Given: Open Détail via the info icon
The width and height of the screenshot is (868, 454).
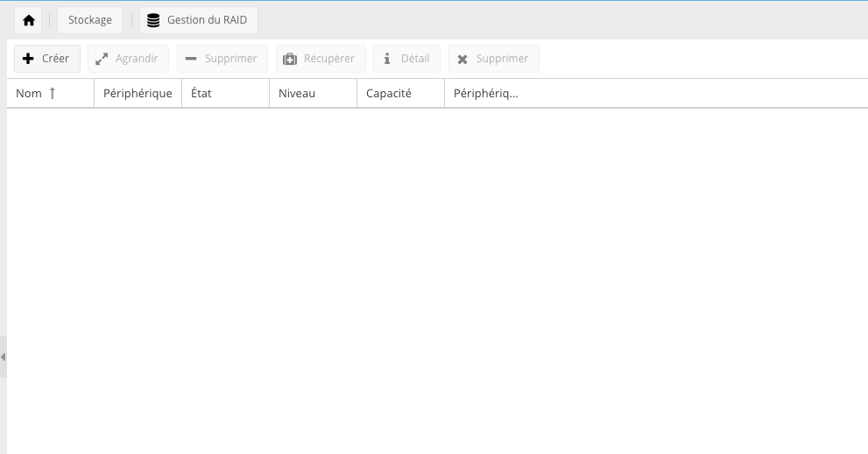Looking at the screenshot, I should click(387, 59).
